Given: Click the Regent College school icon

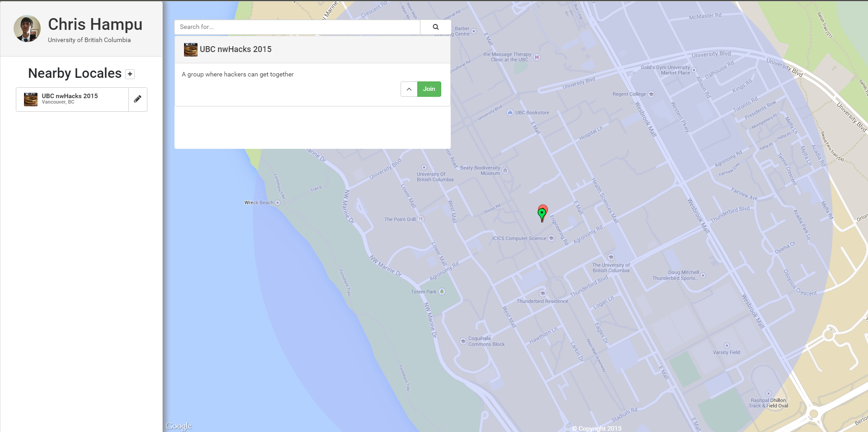Looking at the screenshot, I should [x=651, y=94].
